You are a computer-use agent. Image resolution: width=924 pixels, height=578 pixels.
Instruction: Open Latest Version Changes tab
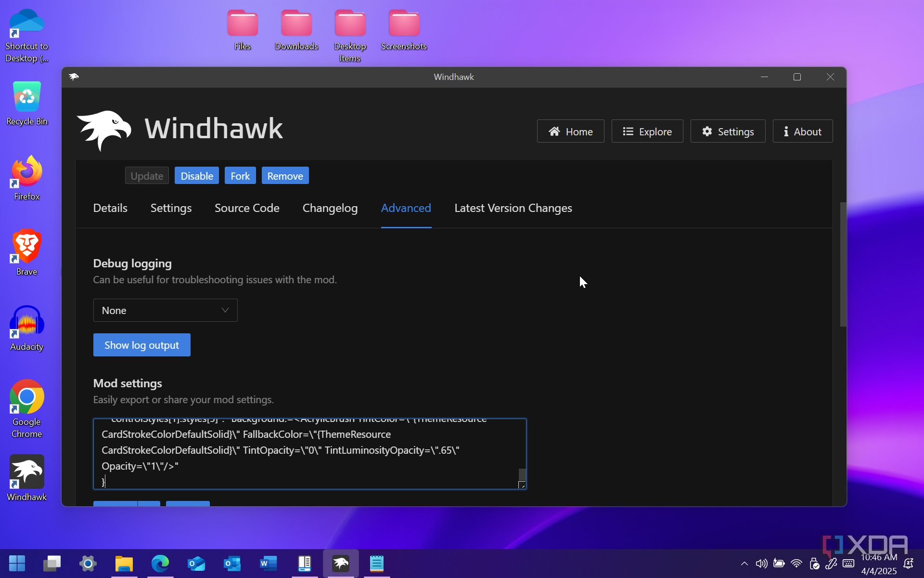point(513,208)
